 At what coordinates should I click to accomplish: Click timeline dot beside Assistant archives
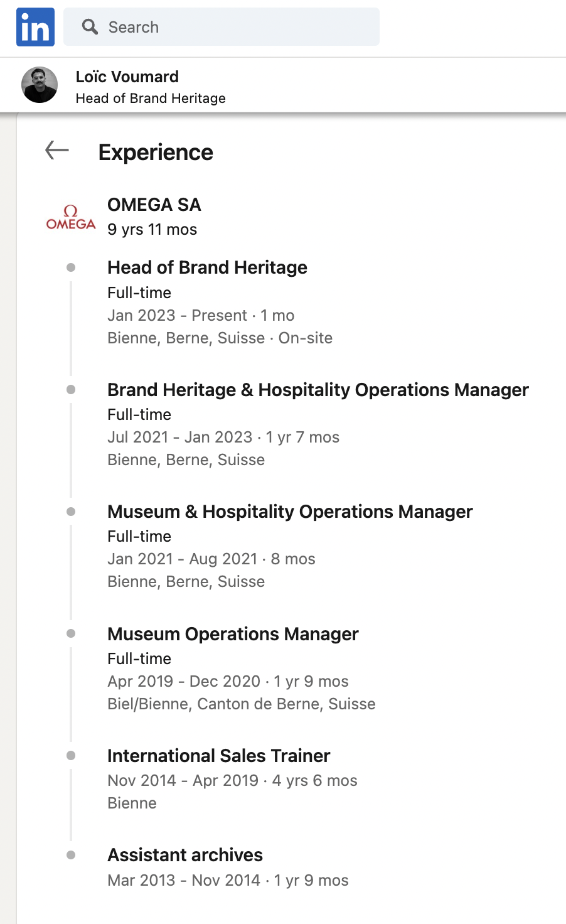[x=71, y=855]
